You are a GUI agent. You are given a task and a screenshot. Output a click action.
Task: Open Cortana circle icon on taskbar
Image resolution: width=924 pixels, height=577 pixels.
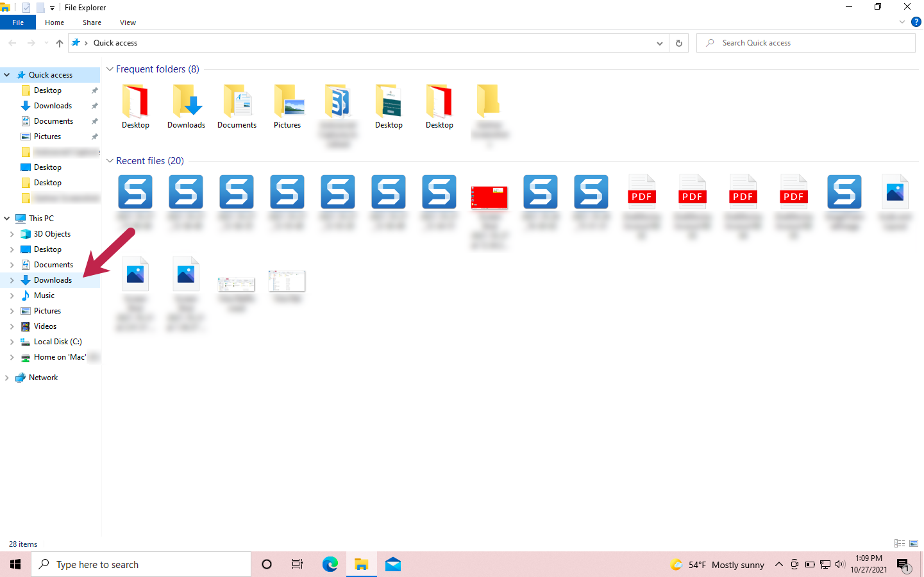coord(267,564)
